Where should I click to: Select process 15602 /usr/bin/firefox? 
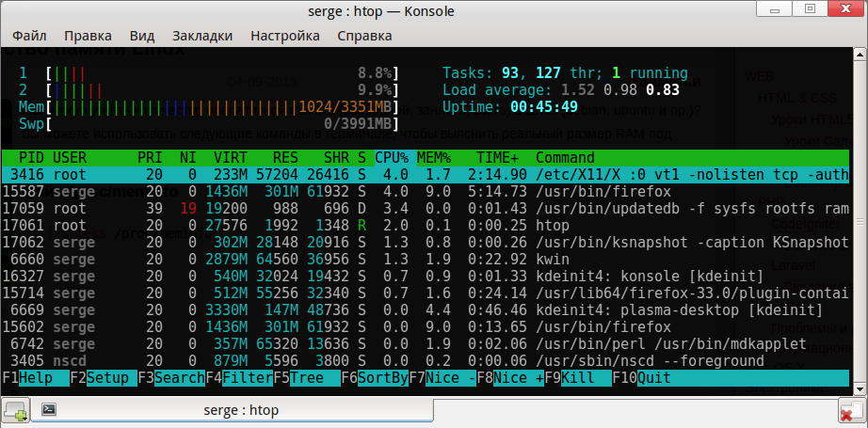[x=426, y=327]
